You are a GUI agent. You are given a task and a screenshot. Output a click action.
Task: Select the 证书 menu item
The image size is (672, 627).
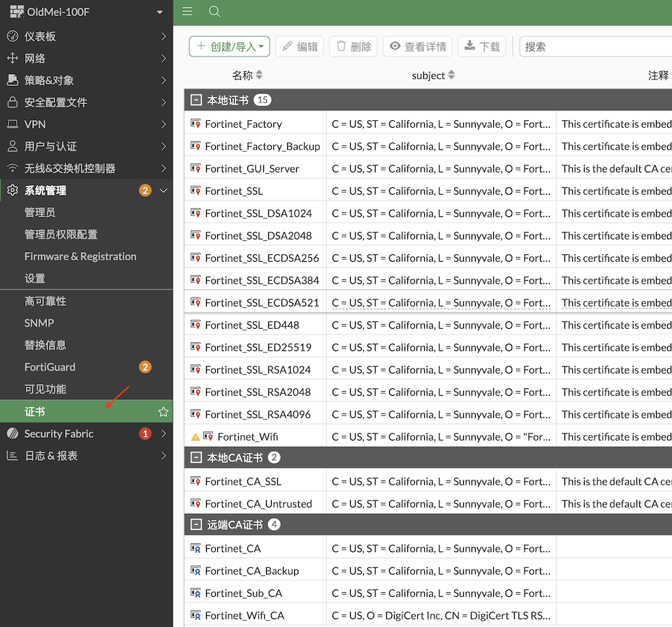point(86,411)
